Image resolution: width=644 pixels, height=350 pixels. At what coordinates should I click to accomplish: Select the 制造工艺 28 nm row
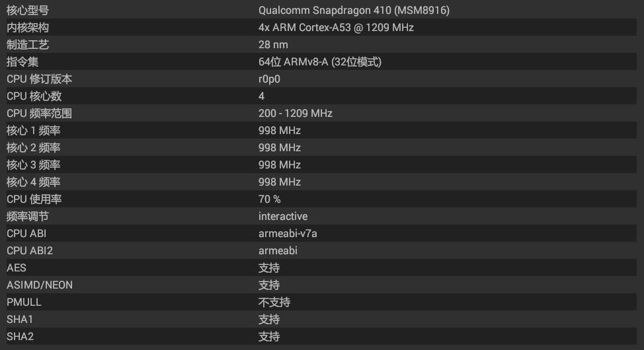(x=322, y=45)
